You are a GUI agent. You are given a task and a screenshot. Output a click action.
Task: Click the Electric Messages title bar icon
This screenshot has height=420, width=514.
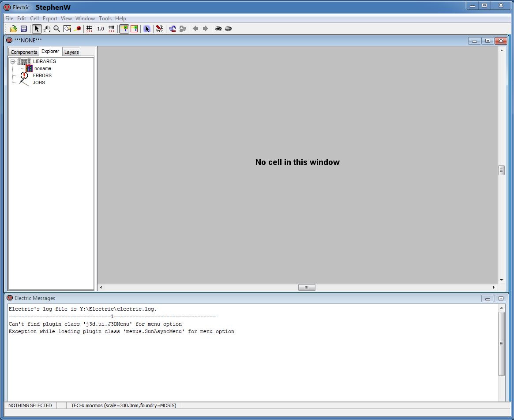coord(10,298)
